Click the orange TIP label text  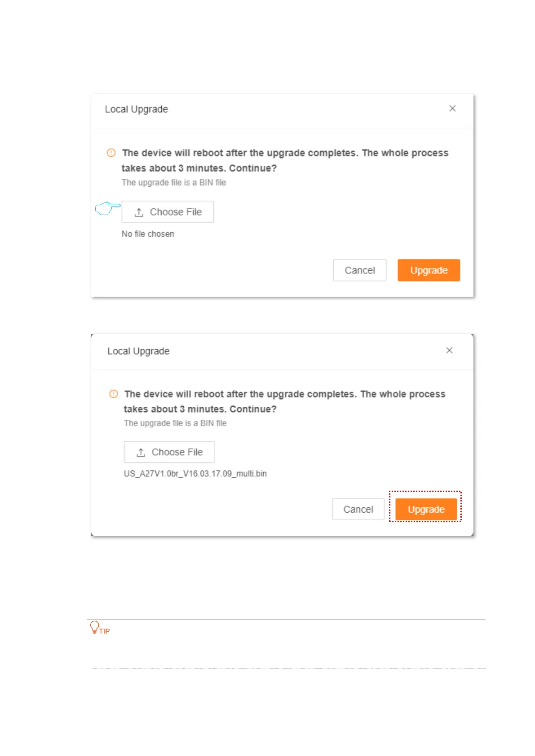[x=105, y=631]
